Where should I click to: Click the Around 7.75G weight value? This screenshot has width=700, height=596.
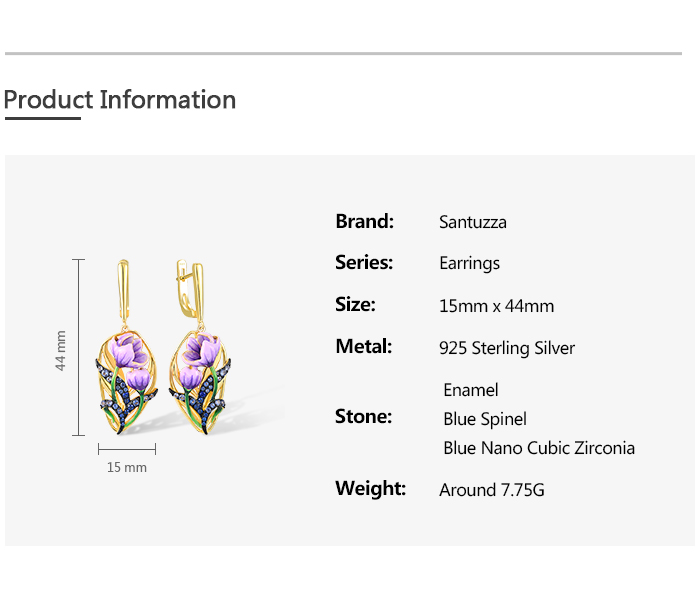tap(492, 490)
